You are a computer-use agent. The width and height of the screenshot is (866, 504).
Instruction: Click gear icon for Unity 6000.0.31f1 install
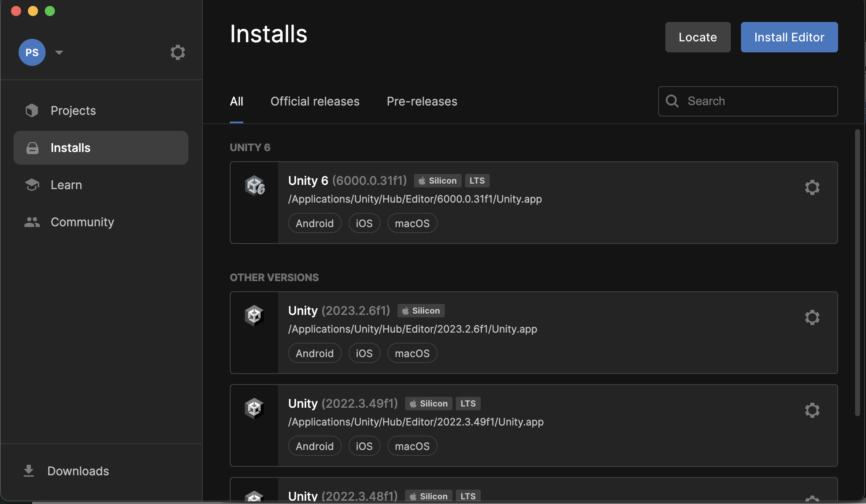pyautogui.click(x=812, y=187)
